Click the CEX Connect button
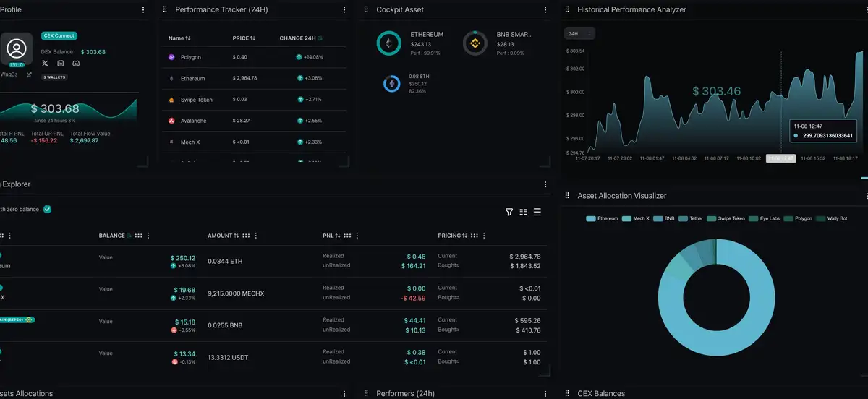The image size is (868, 399). click(59, 35)
